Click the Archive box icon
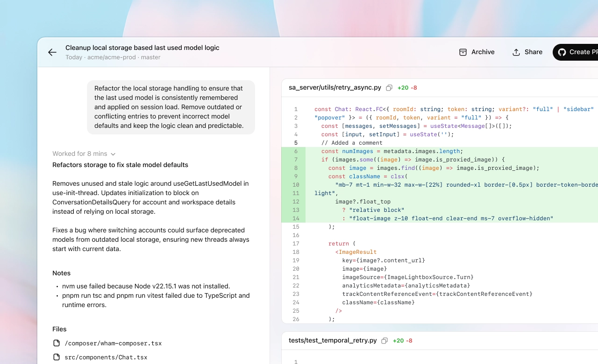This screenshot has width=598, height=364. click(463, 52)
